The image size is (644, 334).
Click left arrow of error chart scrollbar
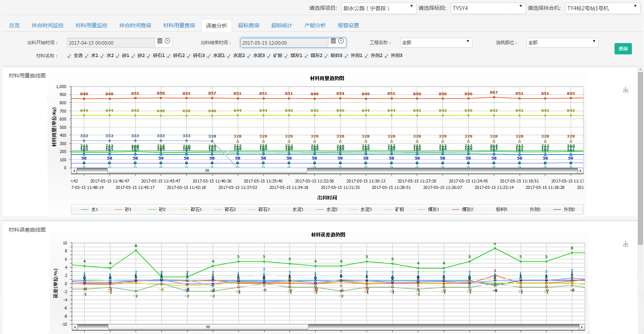click(x=75, y=327)
